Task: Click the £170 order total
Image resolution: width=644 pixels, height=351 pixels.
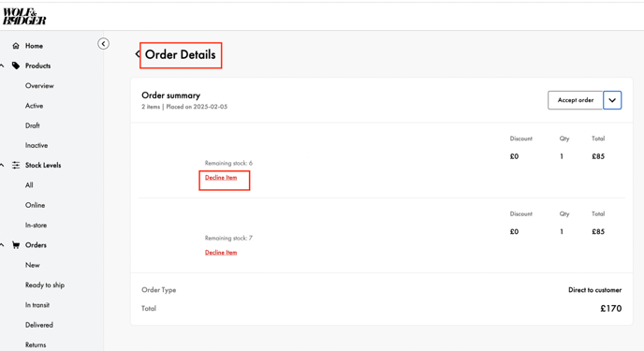Action: (x=610, y=308)
